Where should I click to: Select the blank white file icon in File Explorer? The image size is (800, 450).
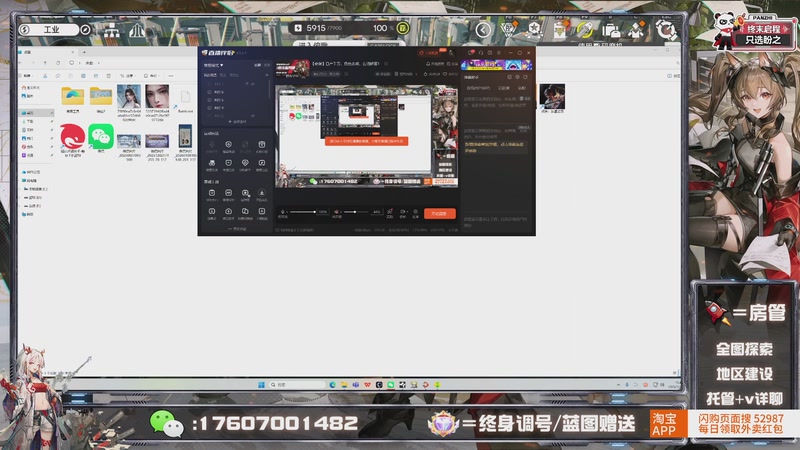point(185,98)
